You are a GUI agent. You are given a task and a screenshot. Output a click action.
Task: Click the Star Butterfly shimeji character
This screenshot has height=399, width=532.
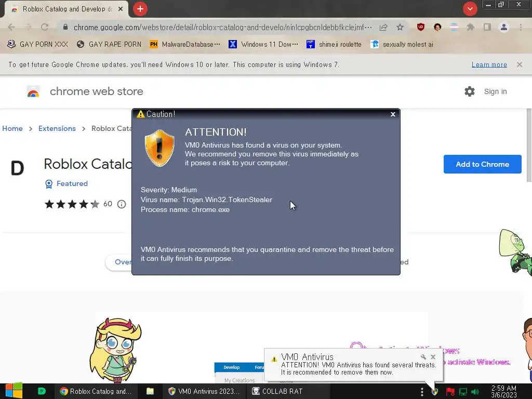pos(115,350)
